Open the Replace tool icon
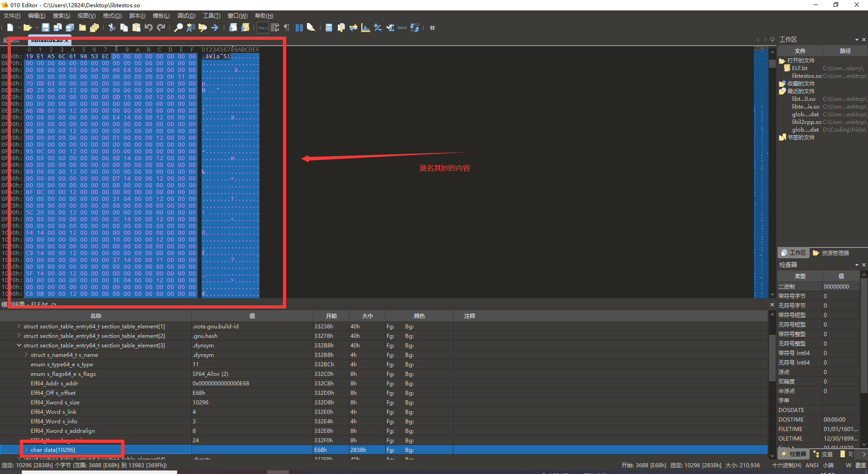The height and width of the screenshot is (474, 868). 190,28
